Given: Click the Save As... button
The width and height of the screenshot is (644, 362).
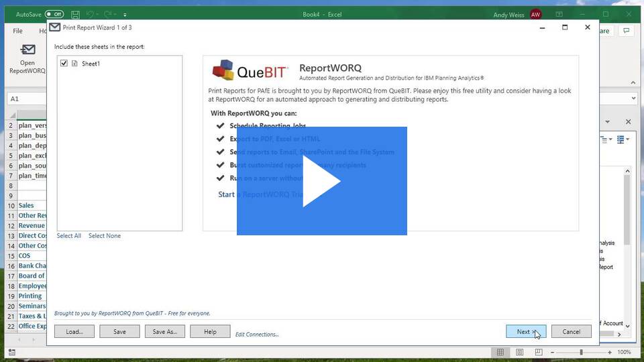Looking at the screenshot, I should click(x=165, y=331).
